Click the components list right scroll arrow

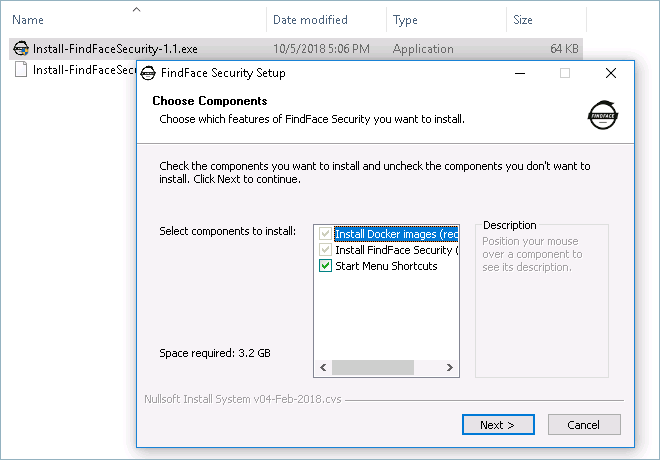tap(450, 367)
